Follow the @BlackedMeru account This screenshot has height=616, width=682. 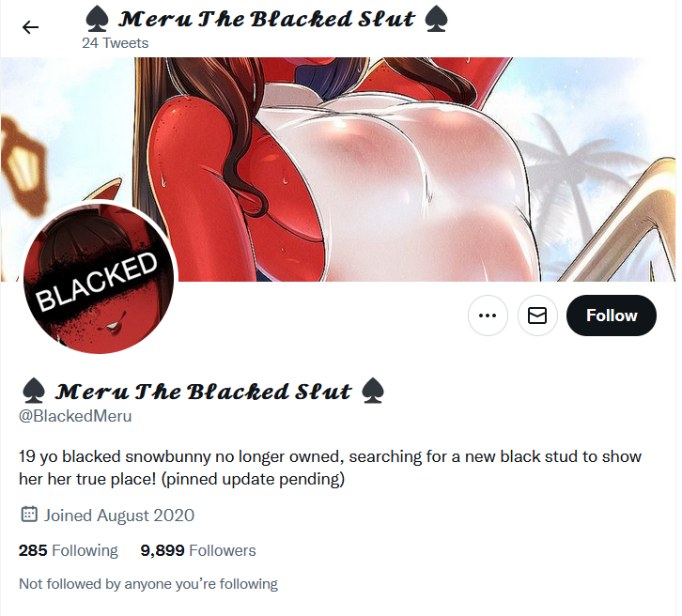tap(612, 316)
